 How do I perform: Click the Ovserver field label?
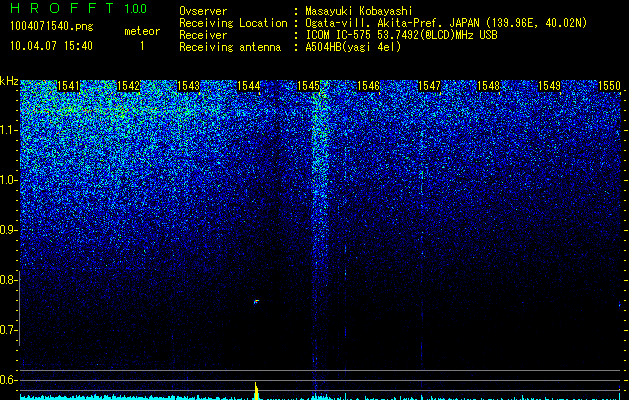coord(203,11)
